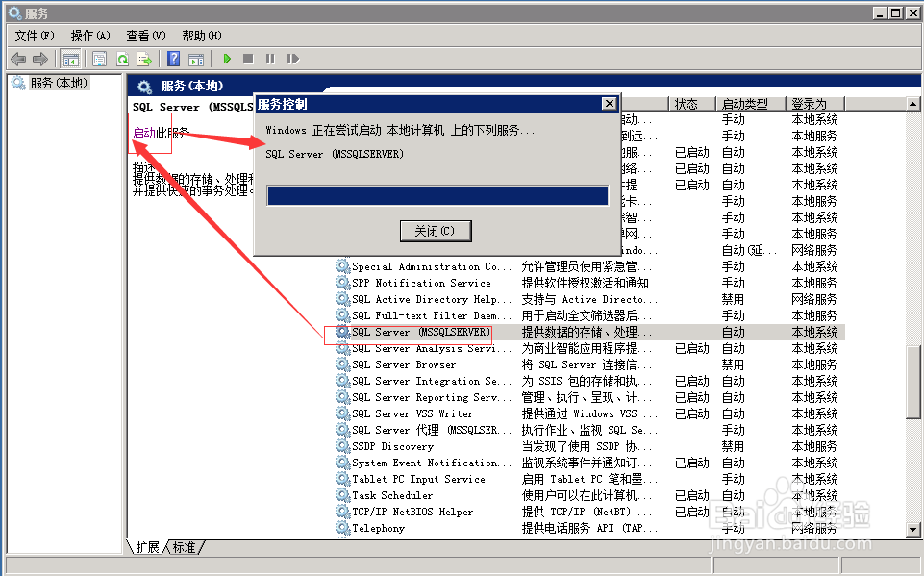Switch to the 标准 tab
This screenshot has height=576, width=924.
click(x=184, y=548)
